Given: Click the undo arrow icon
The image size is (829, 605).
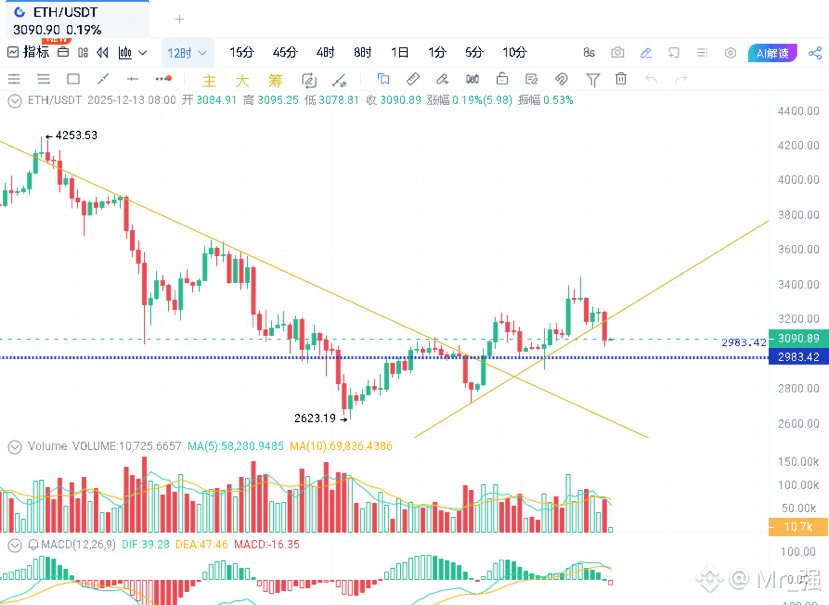Looking at the screenshot, I should coord(651,79).
